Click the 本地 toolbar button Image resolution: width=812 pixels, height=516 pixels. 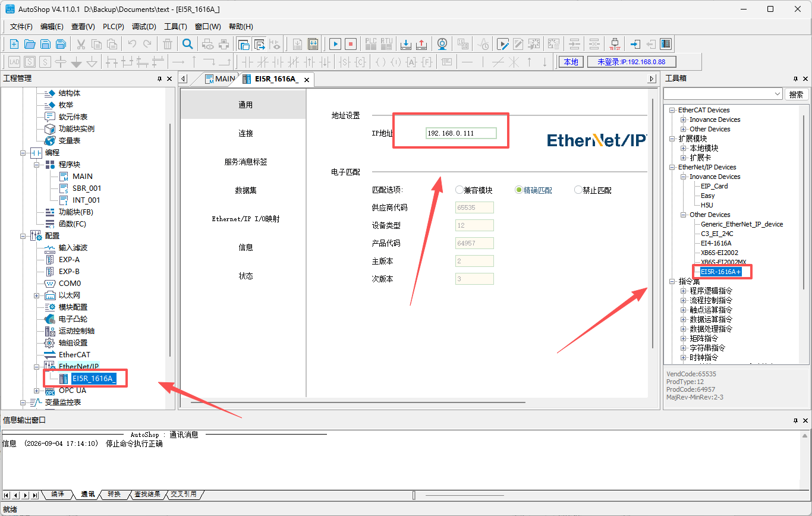571,62
